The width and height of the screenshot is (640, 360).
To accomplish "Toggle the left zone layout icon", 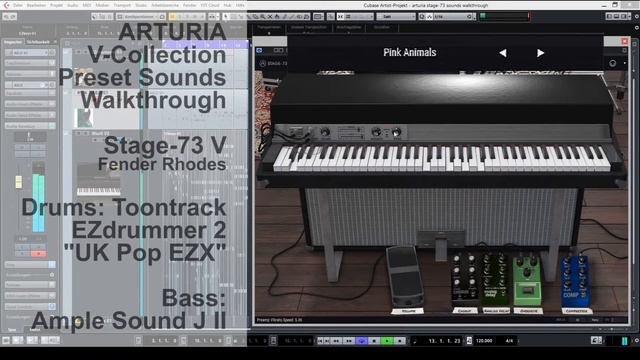I will point(609,17).
